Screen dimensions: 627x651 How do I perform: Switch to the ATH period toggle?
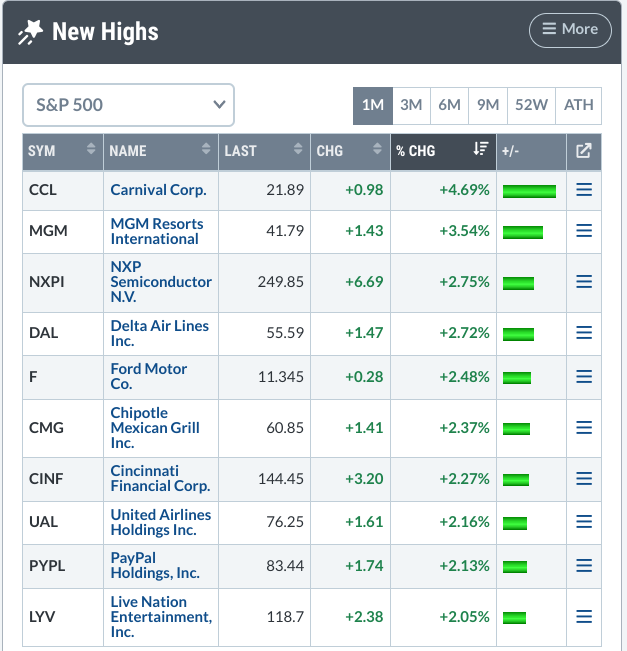578,105
